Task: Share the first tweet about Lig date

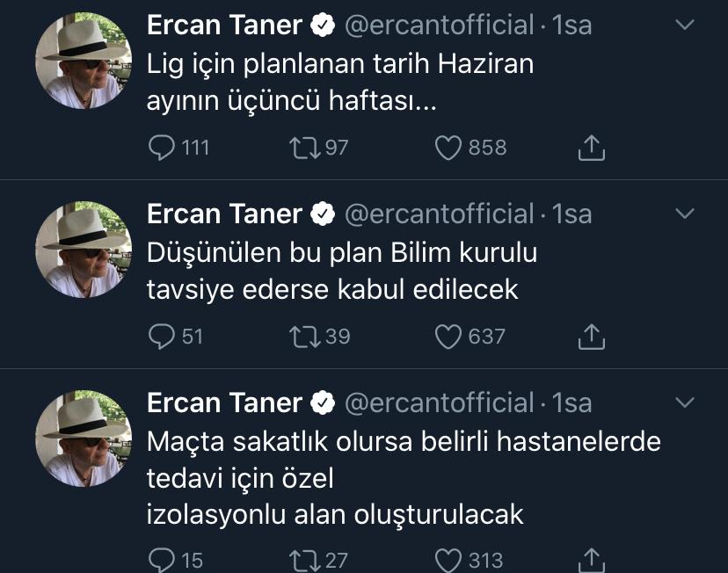Action: click(x=592, y=148)
